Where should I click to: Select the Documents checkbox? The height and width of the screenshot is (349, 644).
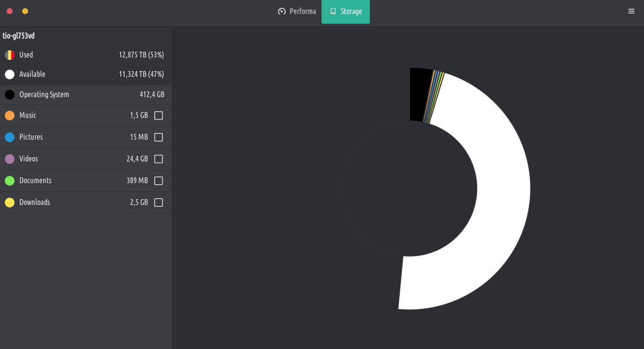click(159, 181)
